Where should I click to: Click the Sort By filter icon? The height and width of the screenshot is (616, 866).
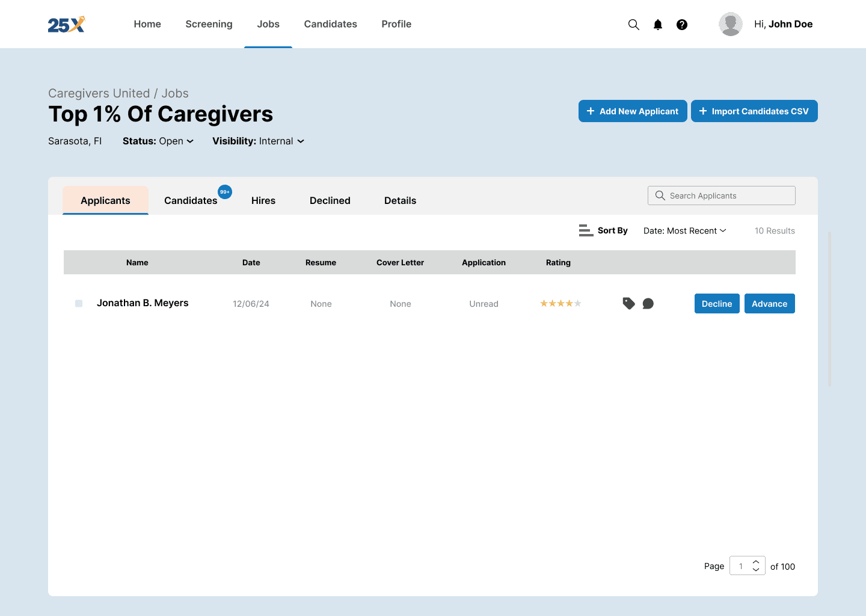pyautogui.click(x=585, y=230)
